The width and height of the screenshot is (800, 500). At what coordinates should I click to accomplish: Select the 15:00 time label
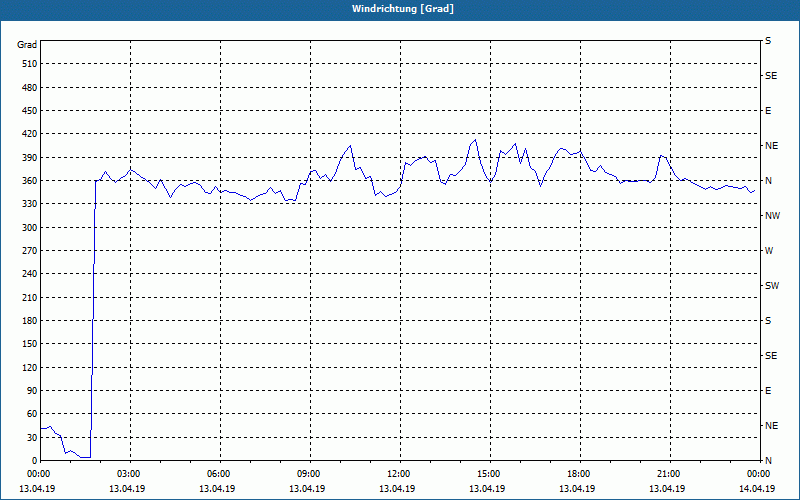click(488, 474)
